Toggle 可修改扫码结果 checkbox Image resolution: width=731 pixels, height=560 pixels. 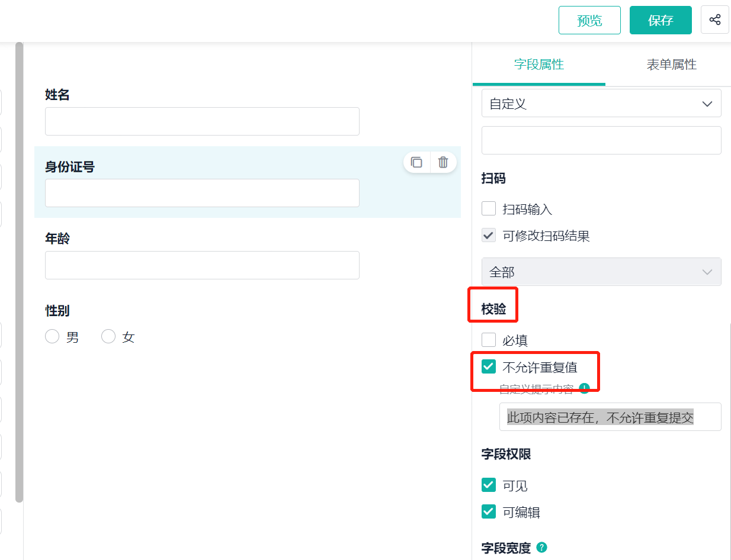click(489, 236)
